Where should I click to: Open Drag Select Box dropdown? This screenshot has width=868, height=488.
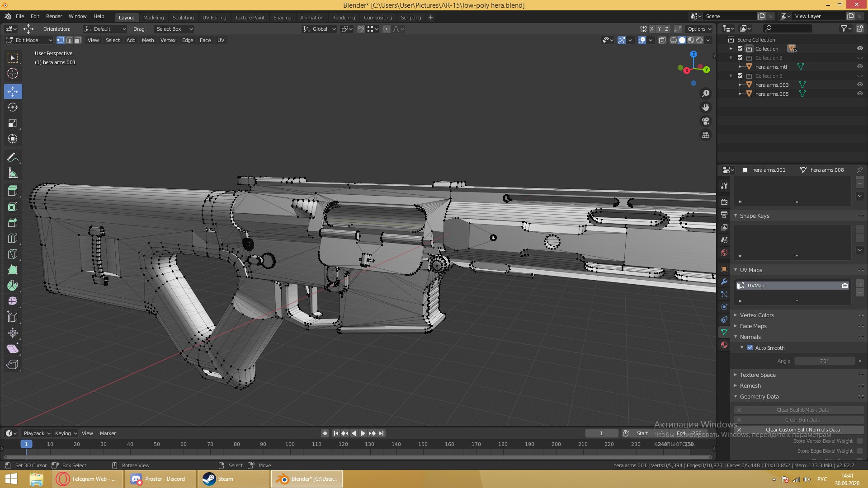174,29
